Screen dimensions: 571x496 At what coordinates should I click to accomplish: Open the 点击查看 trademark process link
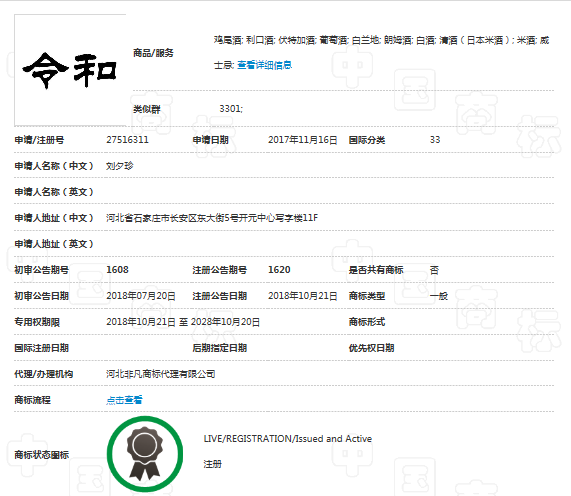[124, 400]
